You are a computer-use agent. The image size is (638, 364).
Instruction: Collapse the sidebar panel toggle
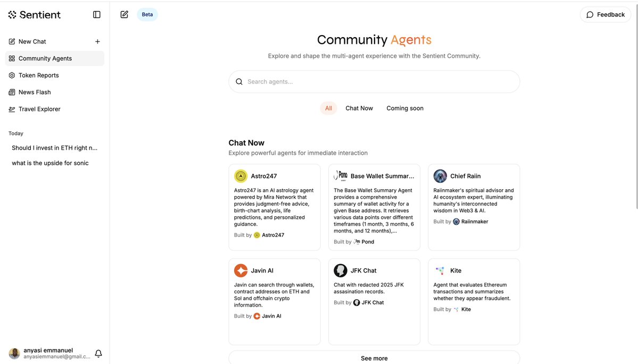click(96, 15)
